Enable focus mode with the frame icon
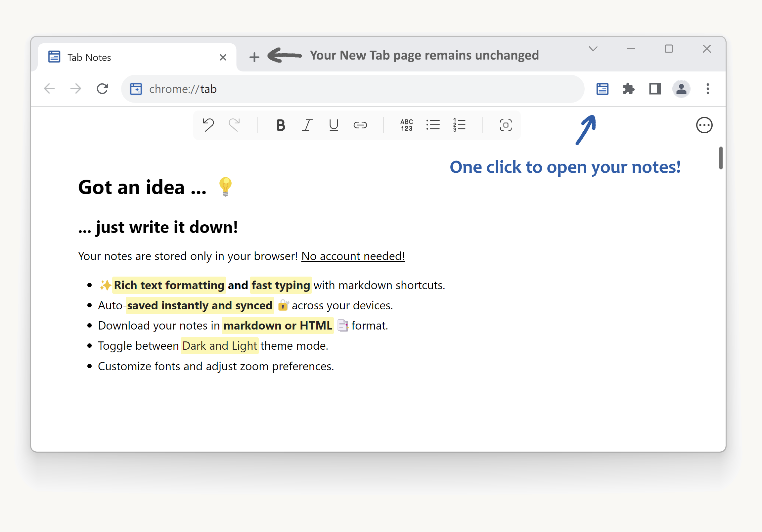The width and height of the screenshot is (762, 532). click(506, 125)
